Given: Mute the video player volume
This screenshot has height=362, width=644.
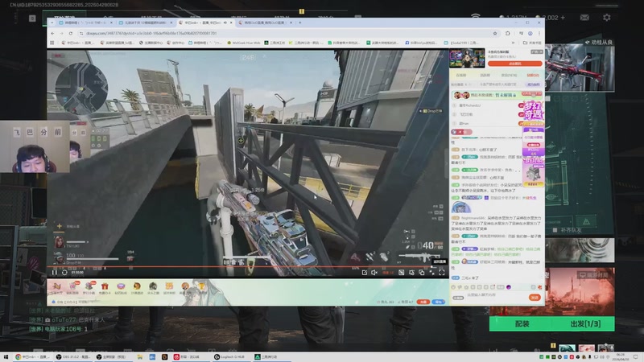Looking at the screenshot, I should click(x=374, y=273).
